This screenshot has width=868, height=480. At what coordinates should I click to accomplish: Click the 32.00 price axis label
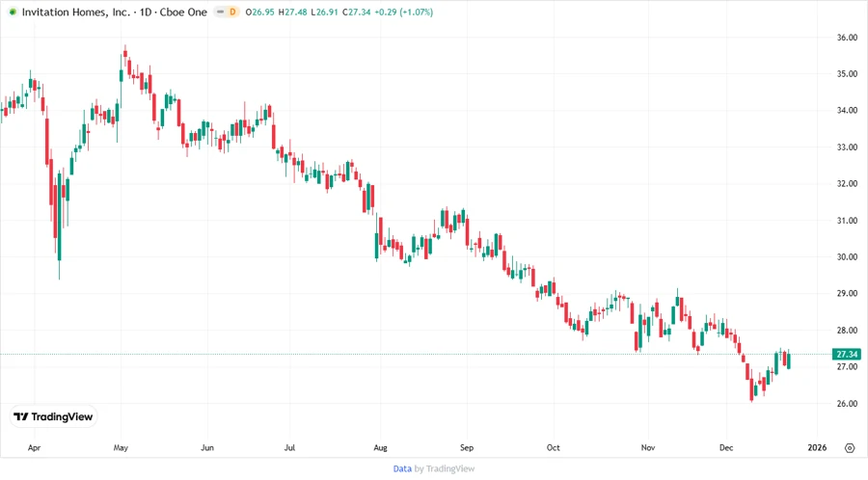tap(847, 183)
